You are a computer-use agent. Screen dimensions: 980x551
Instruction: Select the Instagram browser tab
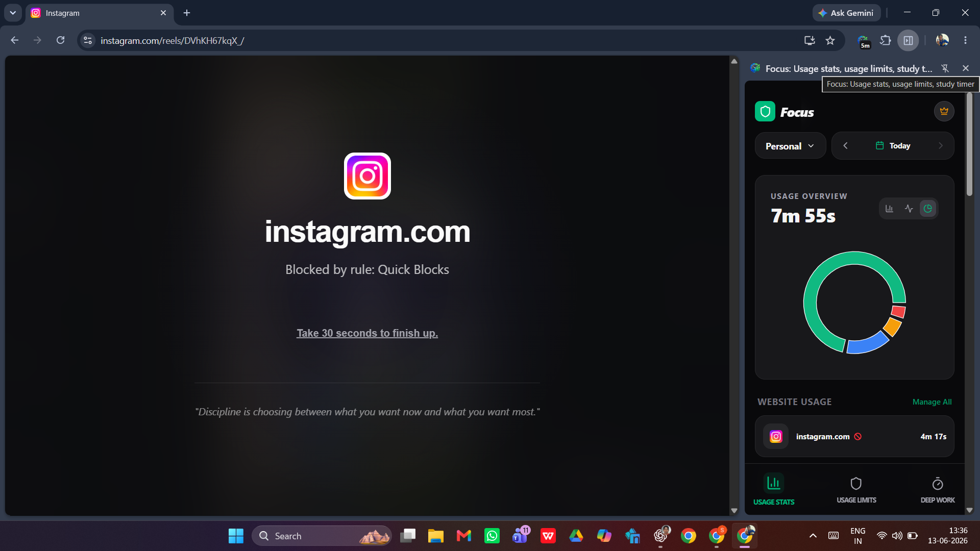[100, 13]
